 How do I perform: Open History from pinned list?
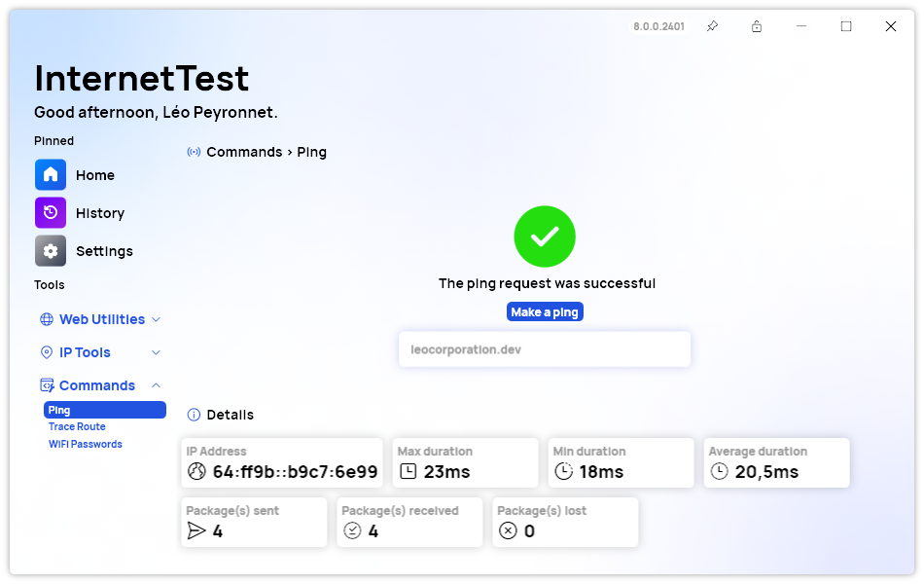pos(100,213)
